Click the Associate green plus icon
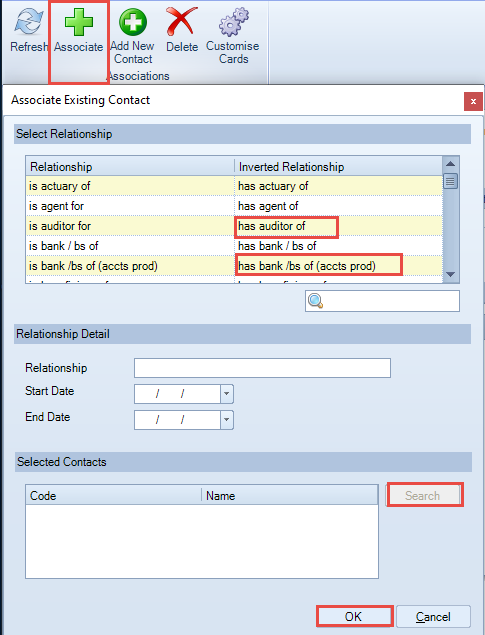This screenshot has width=485, height=635. coord(79,22)
